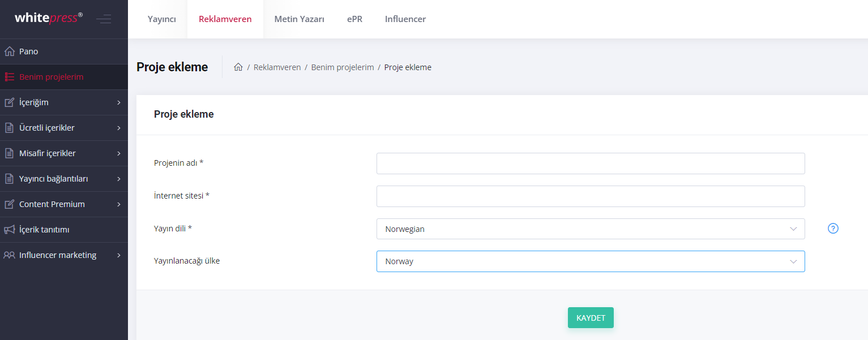Click the Content Premium edit icon
This screenshot has width=868, height=340.
[9, 204]
